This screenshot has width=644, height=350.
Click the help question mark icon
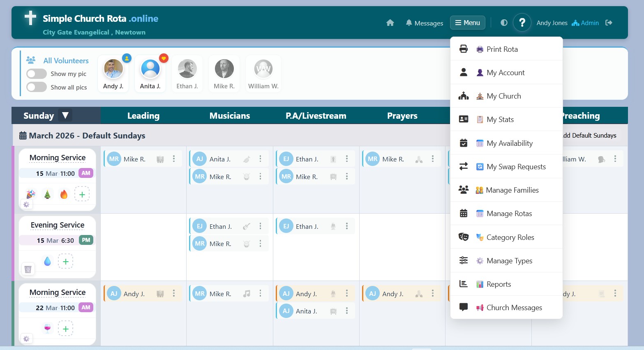(522, 23)
